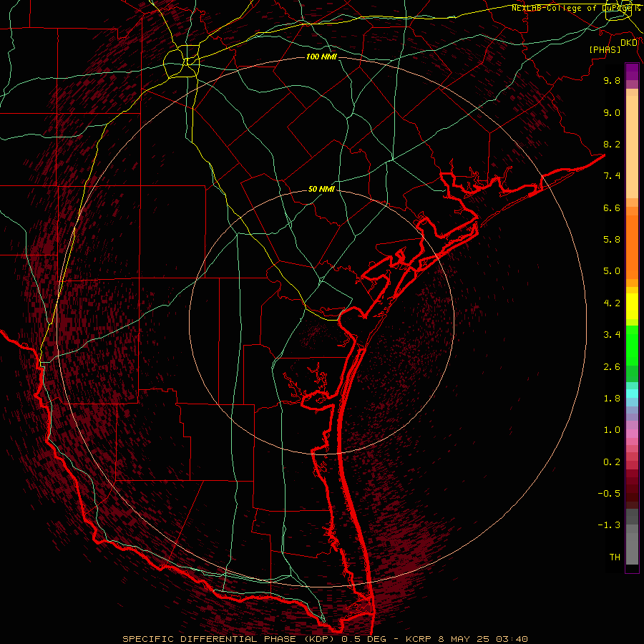The height and width of the screenshot is (644, 644).
Task: Click the "3.4" scale value
Action: pyautogui.click(x=612, y=335)
